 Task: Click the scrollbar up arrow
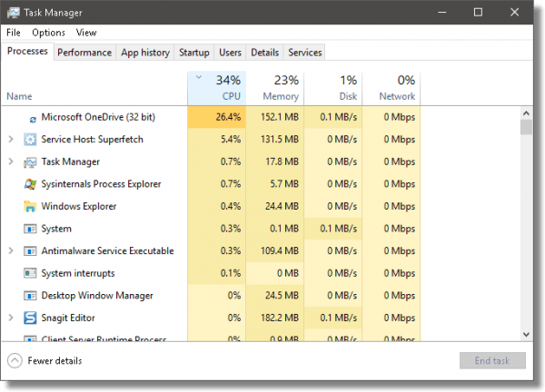coord(526,113)
